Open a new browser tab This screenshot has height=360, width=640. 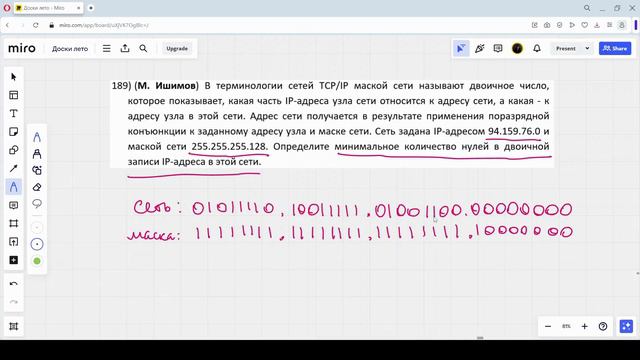tap(91, 8)
